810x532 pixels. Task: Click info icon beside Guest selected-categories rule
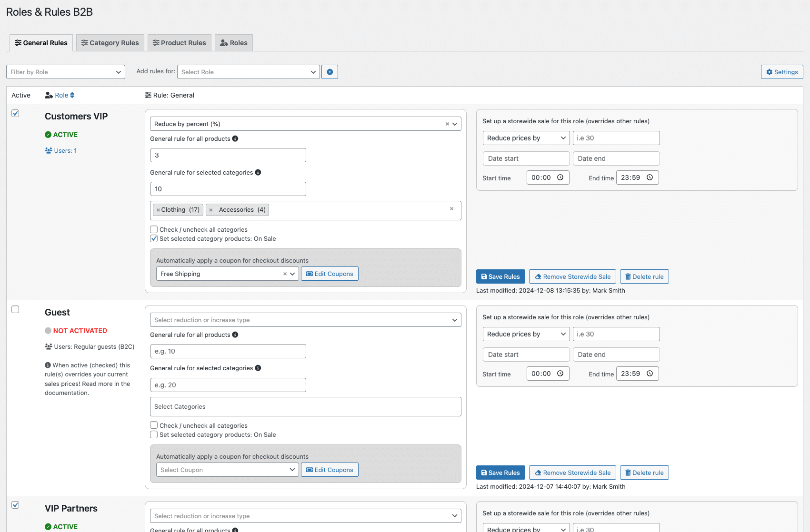(x=258, y=368)
